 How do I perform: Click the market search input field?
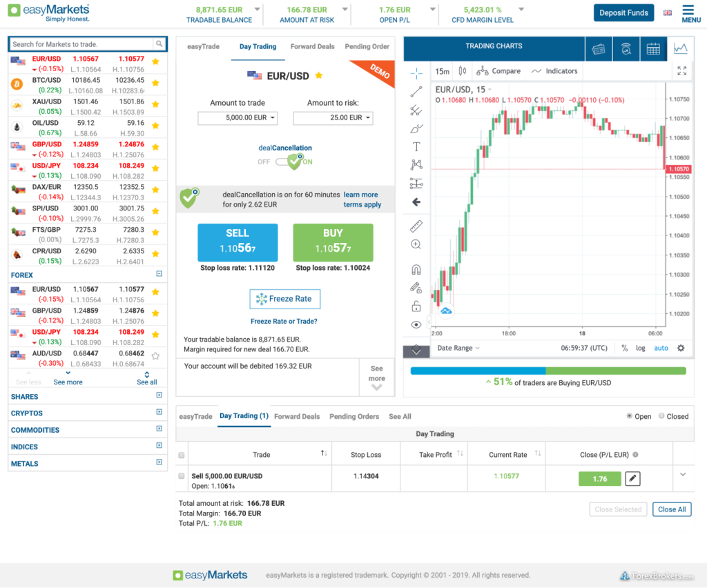pos(83,44)
